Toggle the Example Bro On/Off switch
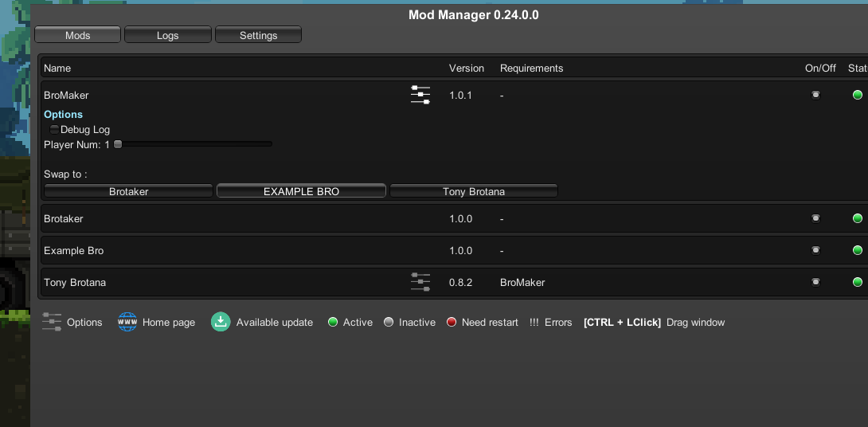 815,250
